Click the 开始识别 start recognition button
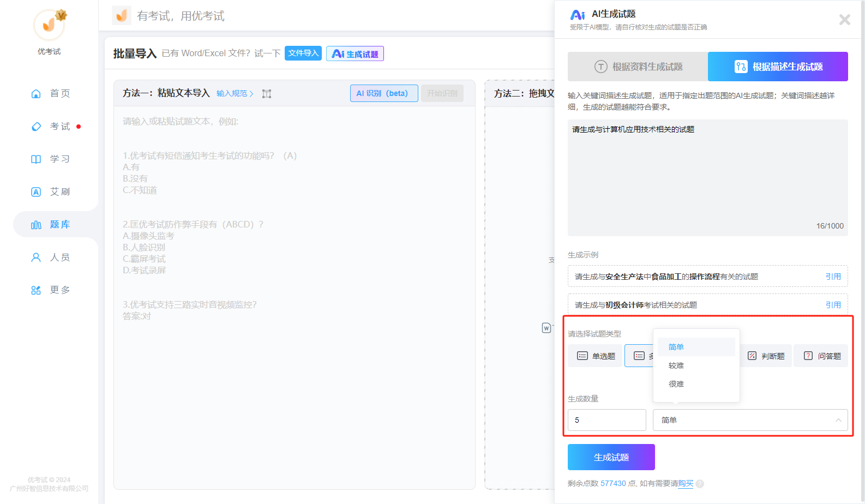865x504 pixels. 442,93
